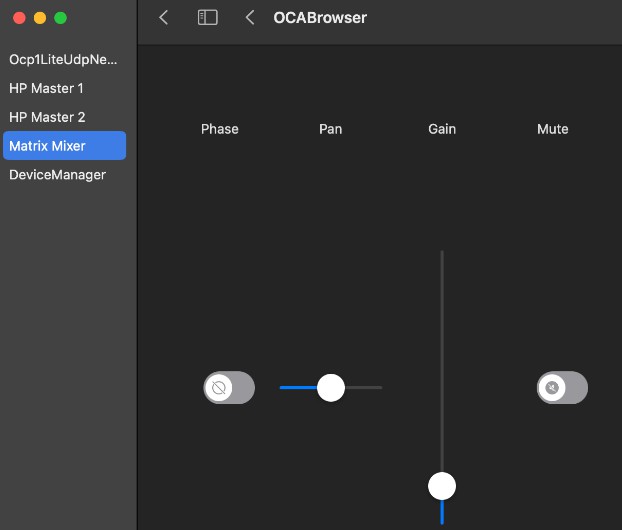Select Ocp1LiteUdpNe... in the sidebar
The width and height of the screenshot is (622, 530).
[x=64, y=59]
